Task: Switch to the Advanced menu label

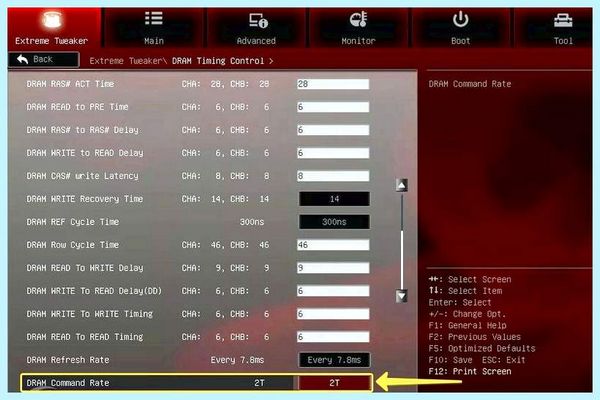Action: click(256, 41)
